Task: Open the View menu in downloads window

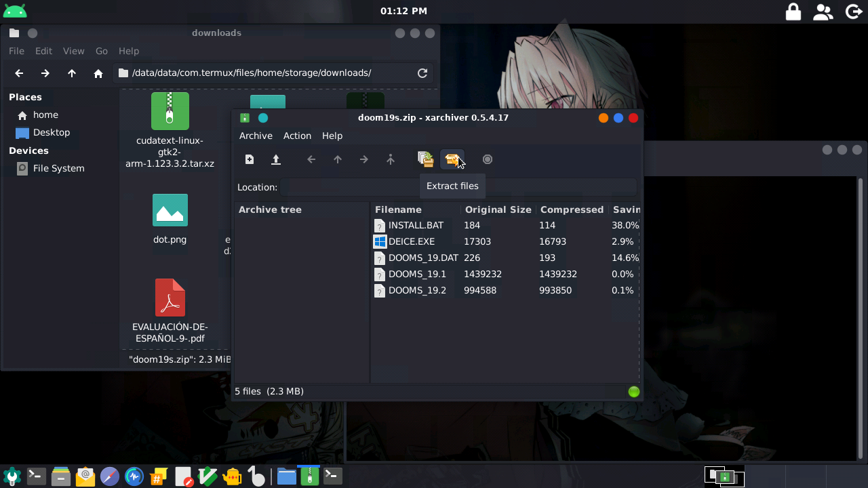Action: 73,51
